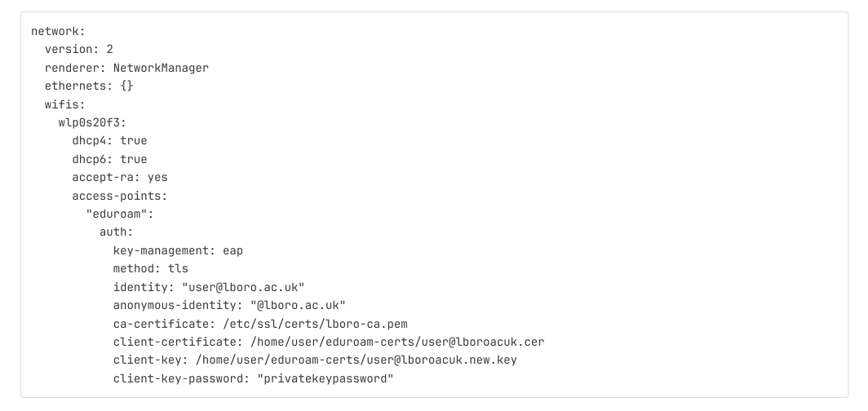Click the "accept-ra: yes" line

(x=120, y=177)
